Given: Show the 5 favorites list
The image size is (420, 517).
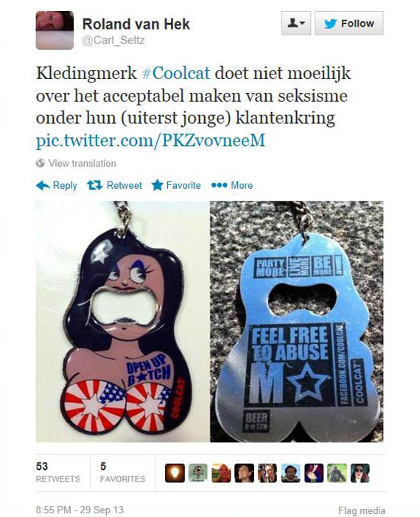Looking at the screenshot, I should (x=122, y=472).
